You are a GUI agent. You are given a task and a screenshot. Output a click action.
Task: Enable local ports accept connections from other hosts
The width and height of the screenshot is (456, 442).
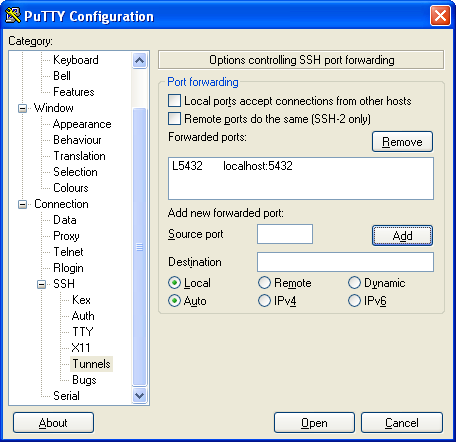[x=174, y=101]
